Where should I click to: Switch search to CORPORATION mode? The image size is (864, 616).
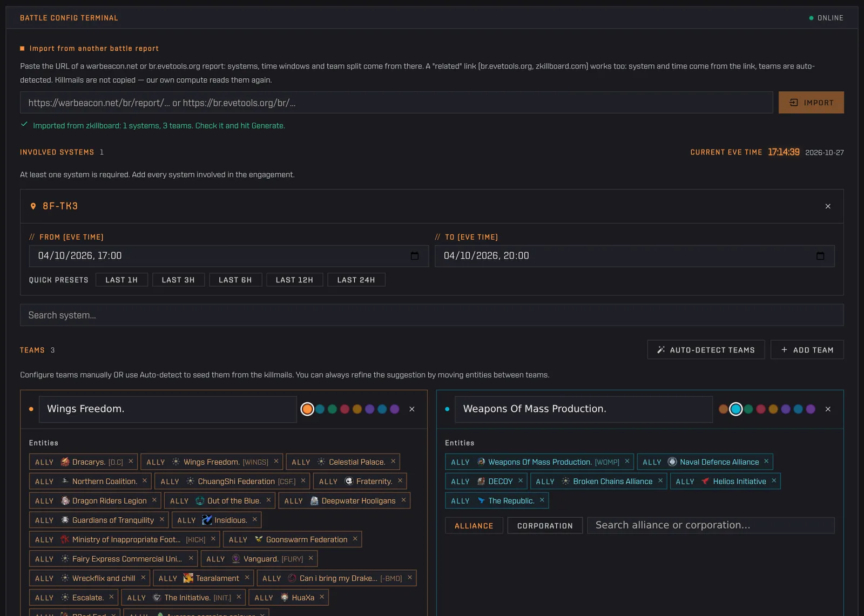545,526
